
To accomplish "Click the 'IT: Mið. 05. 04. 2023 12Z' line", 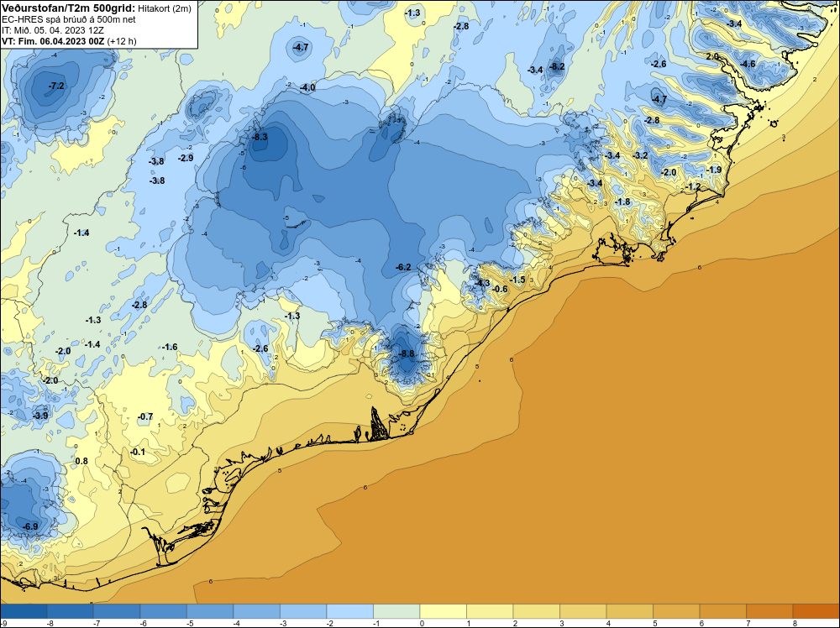I will [53, 30].
